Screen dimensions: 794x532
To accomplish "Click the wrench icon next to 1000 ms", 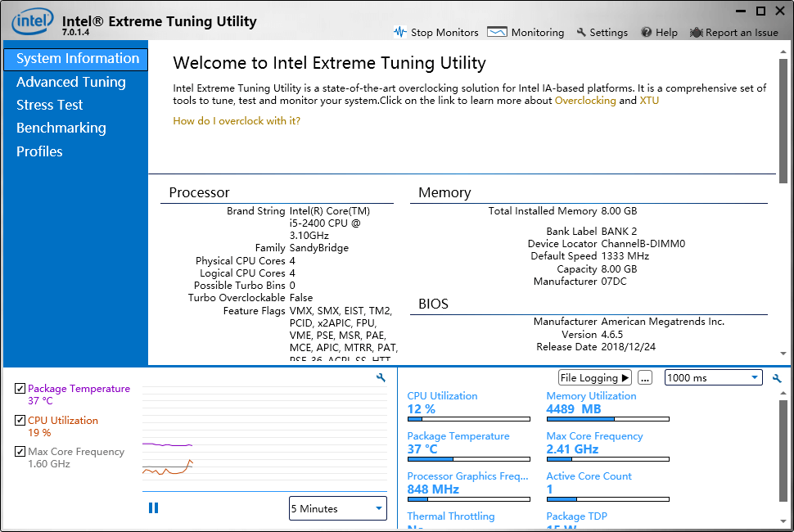I will click(776, 378).
